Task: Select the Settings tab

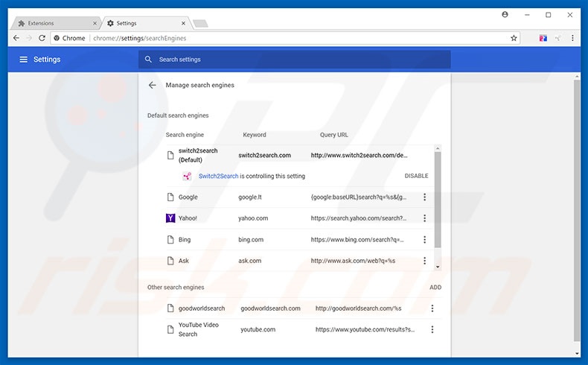Action: 146,23
